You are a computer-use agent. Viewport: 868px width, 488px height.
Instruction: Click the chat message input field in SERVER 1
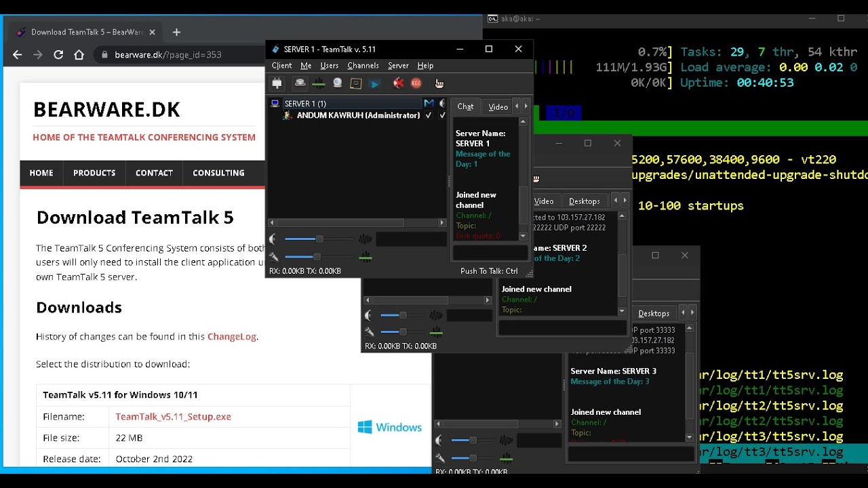[x=490, y=252]
